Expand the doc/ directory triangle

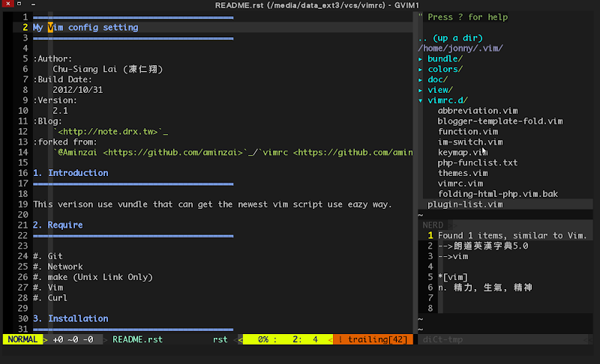[x=420, y=80]
